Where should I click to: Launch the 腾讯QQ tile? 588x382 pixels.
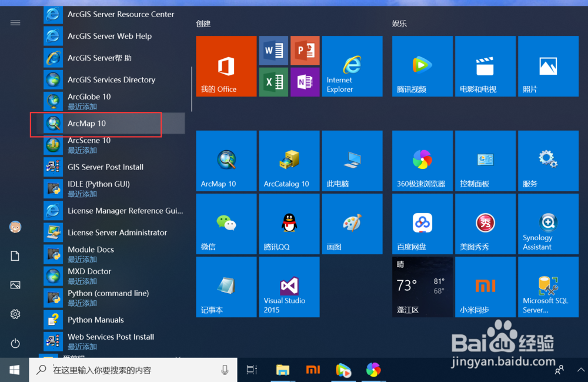(x=289, y=224)
